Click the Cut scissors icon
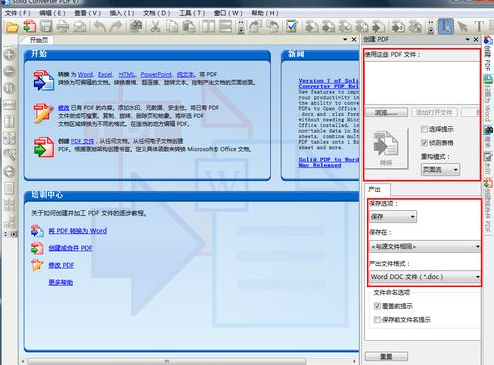The width and height of the screenshot is (494, 365). 155,27
